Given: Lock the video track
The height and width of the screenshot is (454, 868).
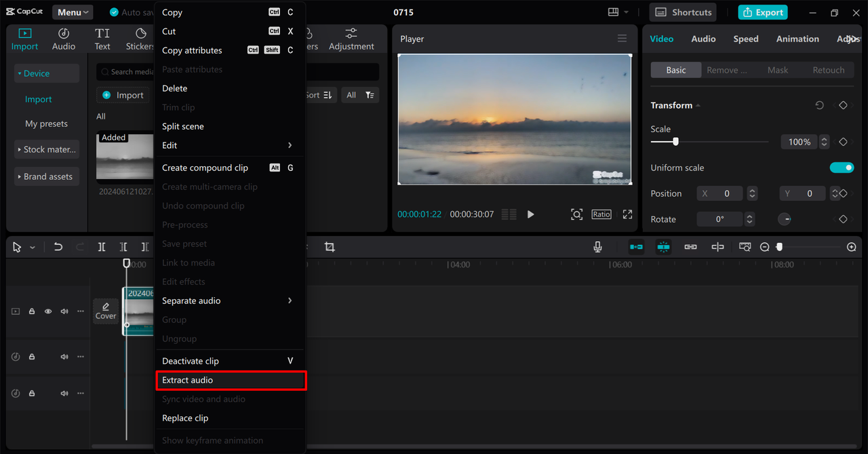Looking at the screenshot, I should [32, 311].
